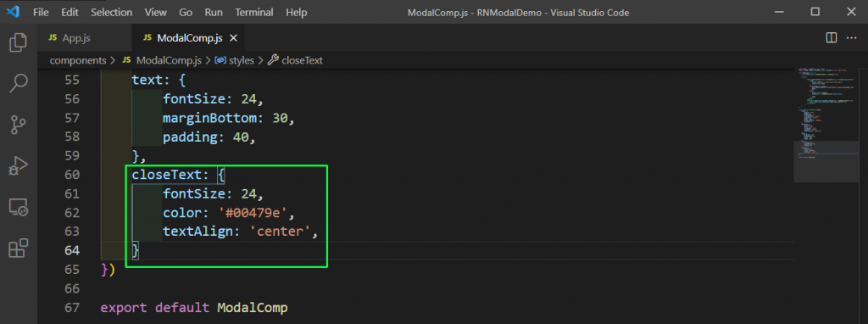The width and height of the screenshot is (868, 324).
Task: Click the closeText breadcrumb
Action: pyautogui.click(x=303, y=60)
